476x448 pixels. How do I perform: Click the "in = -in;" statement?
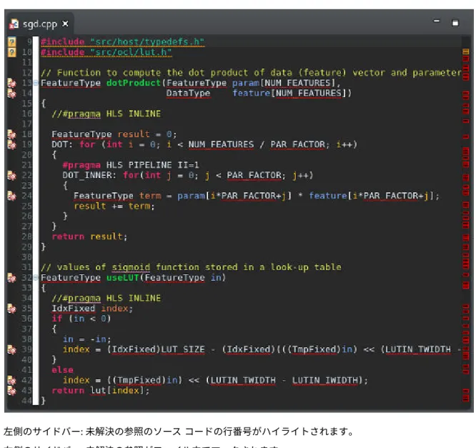(86, 339)
